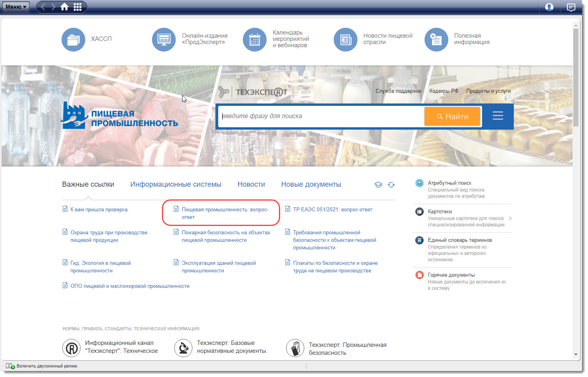Click the Техэксперт logo
The height and width of the screenshot is (377, 588).
click(x=253, y=92)
